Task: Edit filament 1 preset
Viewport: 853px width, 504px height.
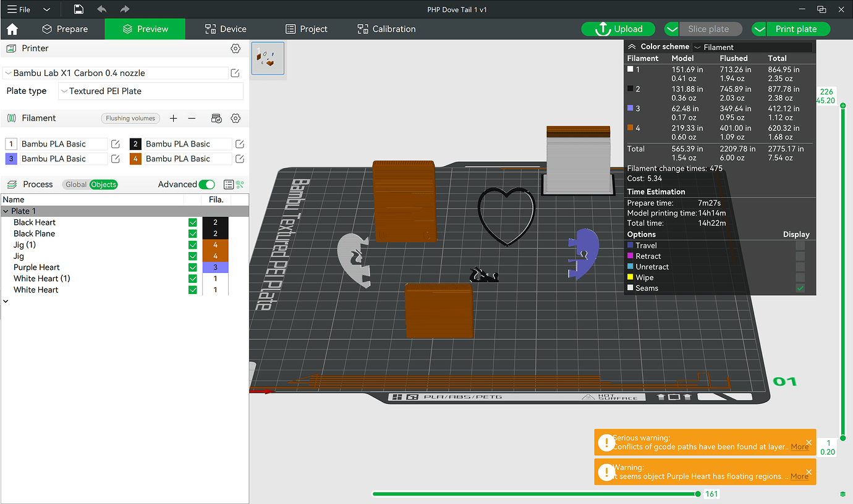Action: (x=116, y=144)
